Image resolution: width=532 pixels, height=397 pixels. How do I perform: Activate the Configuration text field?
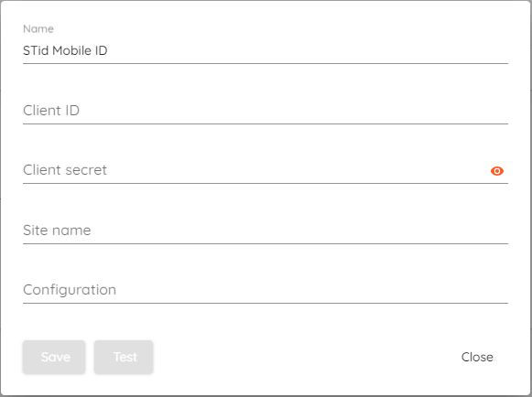tap(266, 290)
